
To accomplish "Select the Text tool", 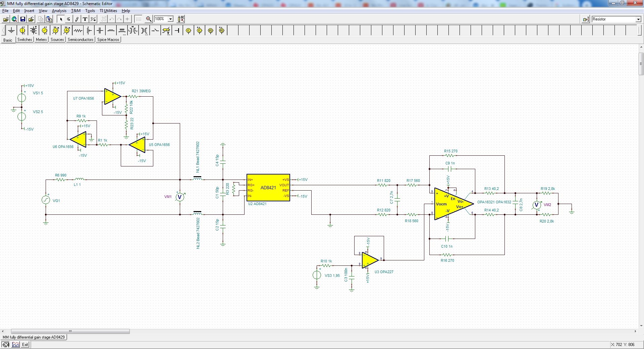I will point(85,19).
